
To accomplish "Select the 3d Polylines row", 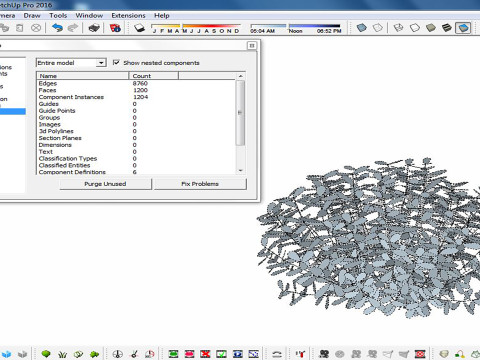I will coord(136,131).
